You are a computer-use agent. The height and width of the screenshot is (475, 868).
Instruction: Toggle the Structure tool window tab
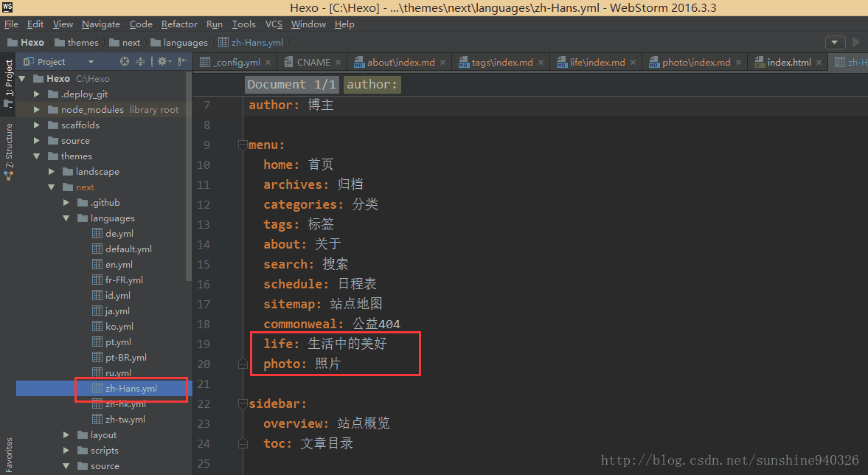point(8,150)
